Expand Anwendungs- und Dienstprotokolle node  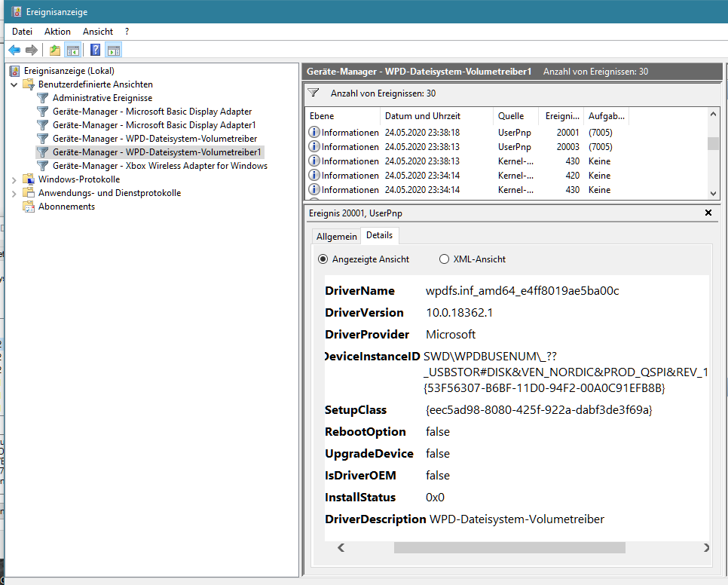point(14,193)
